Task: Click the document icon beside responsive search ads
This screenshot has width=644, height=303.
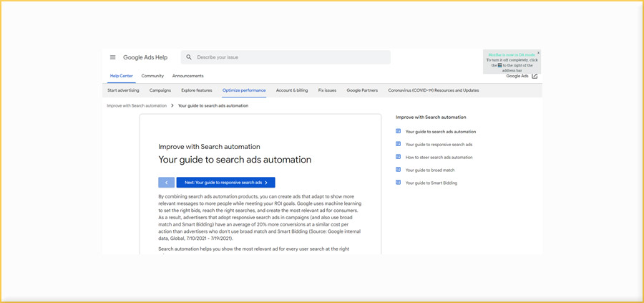Action: pyautogui.click(x=398, y=144)
